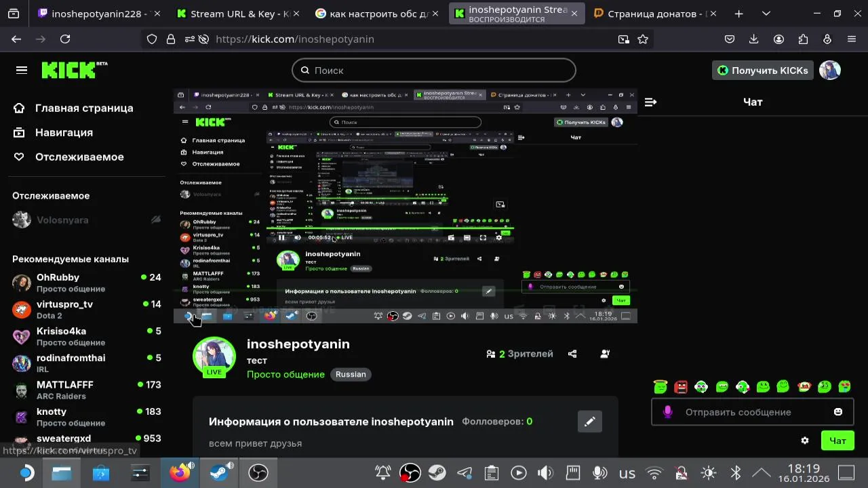Bookmark this page with the star icon
Image resolution: width=868 pixels, height=488 pixels.
643,39
